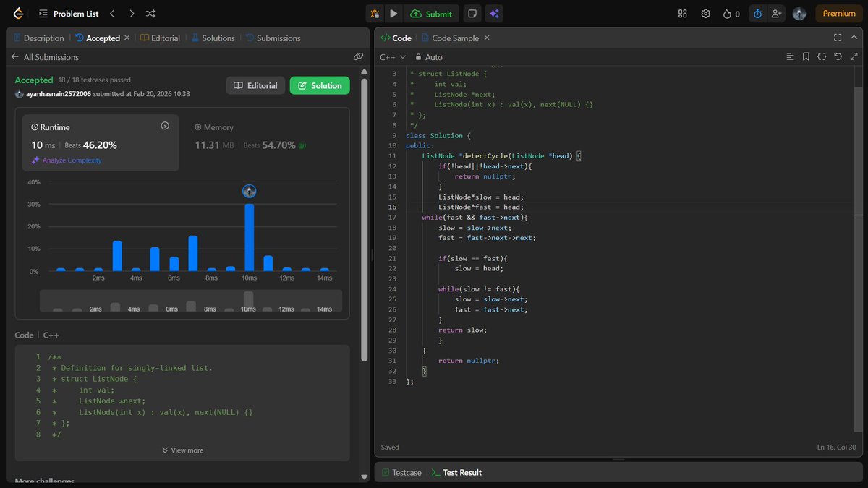868x488 pixels.
Task: Click the green Solution button
Action: click(320, 85)
